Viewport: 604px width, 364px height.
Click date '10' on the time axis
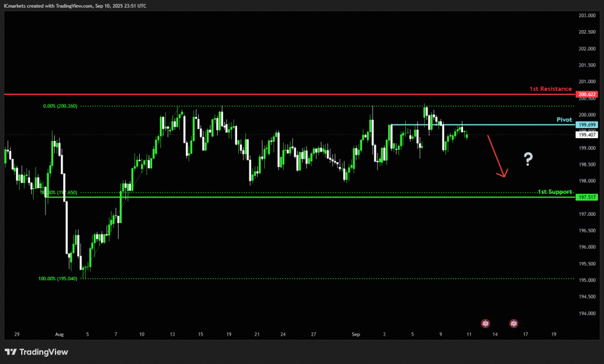(142, 335)
